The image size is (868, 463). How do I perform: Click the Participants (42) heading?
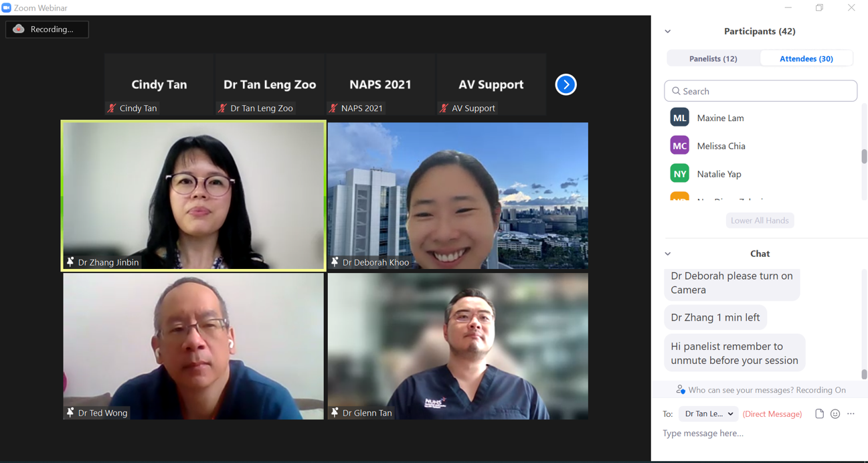(x=760, y=31)
